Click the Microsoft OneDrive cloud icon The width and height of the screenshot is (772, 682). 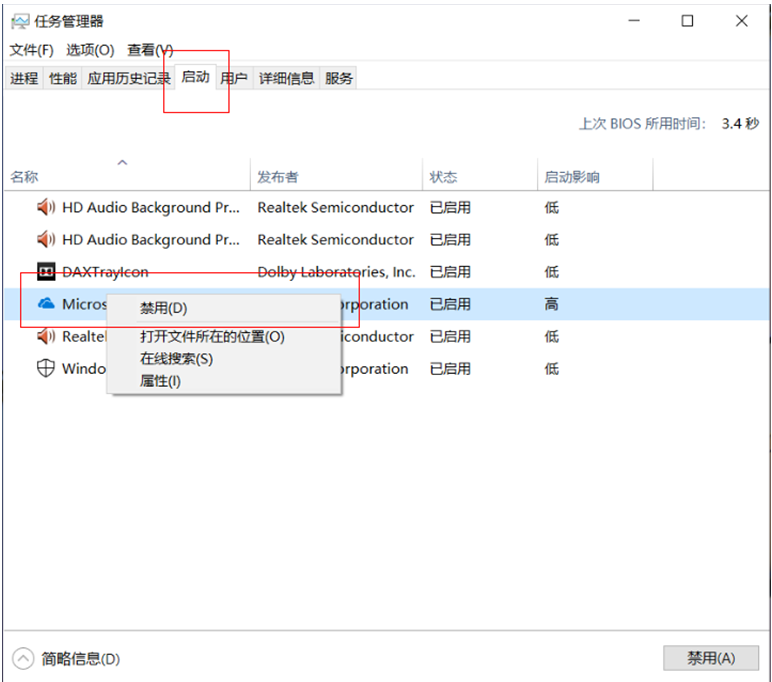(46, 304)
